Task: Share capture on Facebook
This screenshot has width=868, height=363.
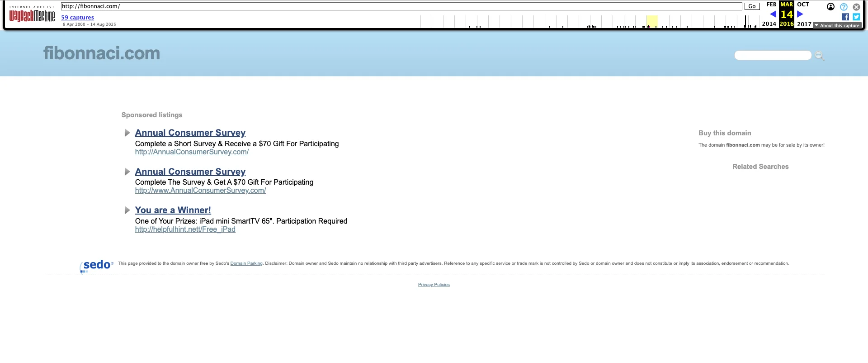Action: click(845, 17)
